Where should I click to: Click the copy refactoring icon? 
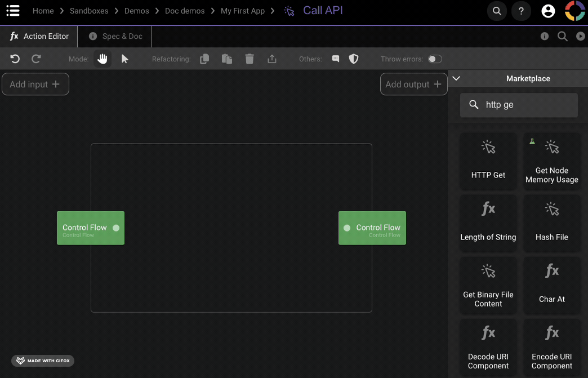point(204,59)
